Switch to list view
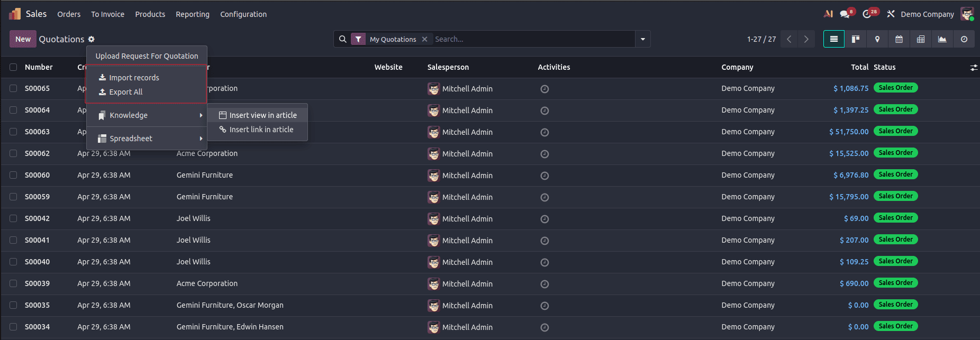980x340 pixels. [x=834, y=39]
